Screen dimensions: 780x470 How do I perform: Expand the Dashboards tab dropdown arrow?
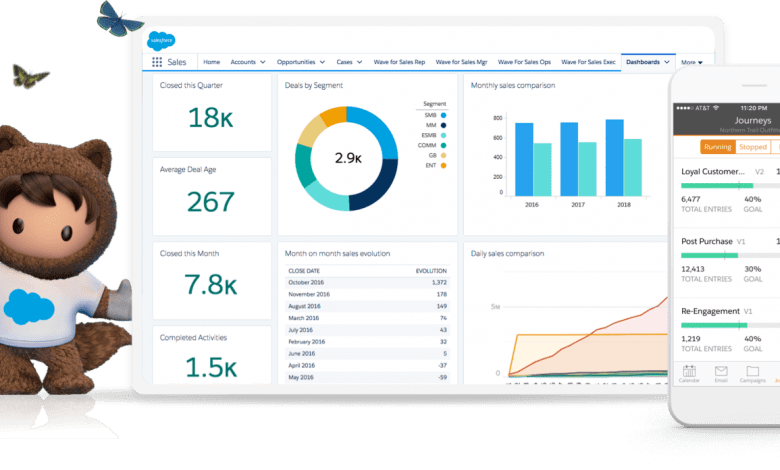coord(667,62)
